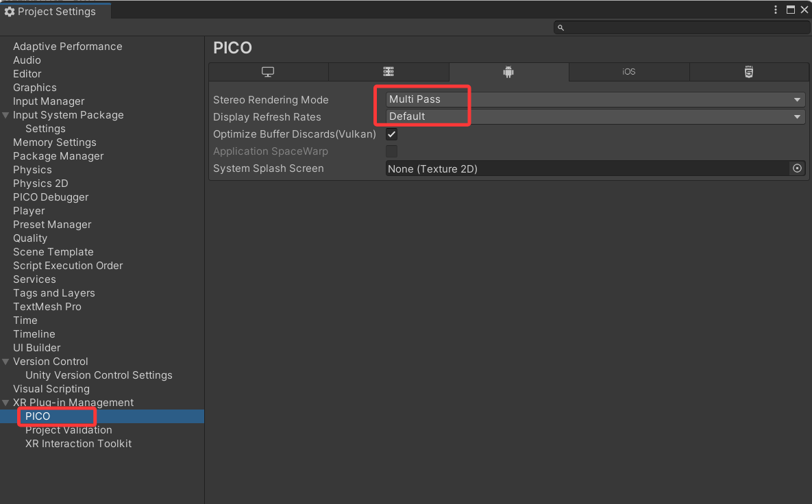The width and height of the screenshot is (812, 504).
Task: Open Adaptive Performance settings
Action: (67, 47)
